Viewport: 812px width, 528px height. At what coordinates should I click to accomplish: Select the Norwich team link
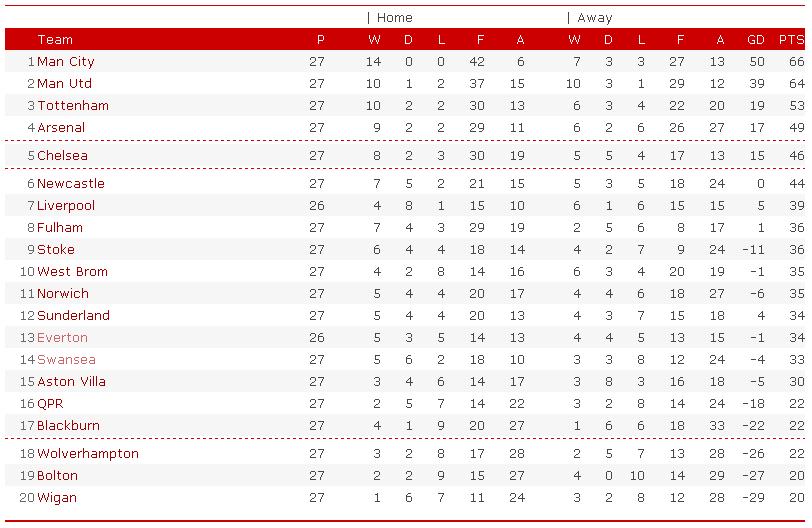click(63, 294)
